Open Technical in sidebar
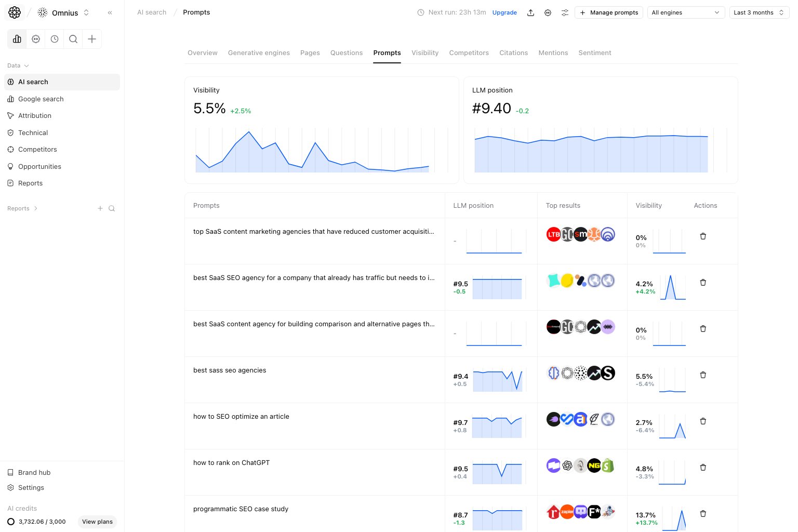 [x=62, y=133]
